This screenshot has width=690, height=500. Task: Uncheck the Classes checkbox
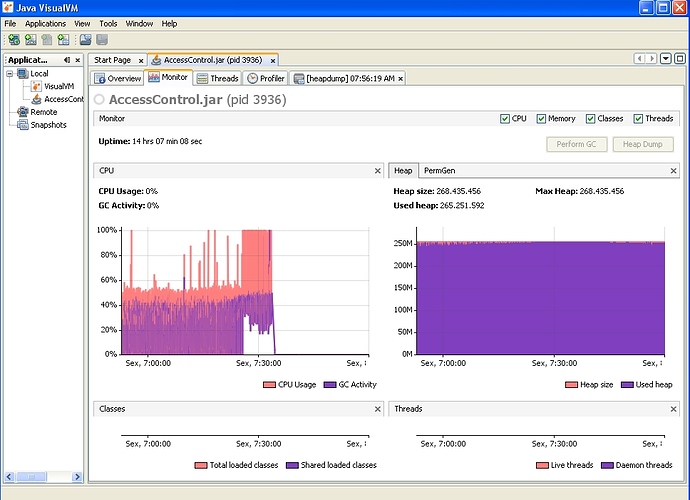click(x=591, y=119)
